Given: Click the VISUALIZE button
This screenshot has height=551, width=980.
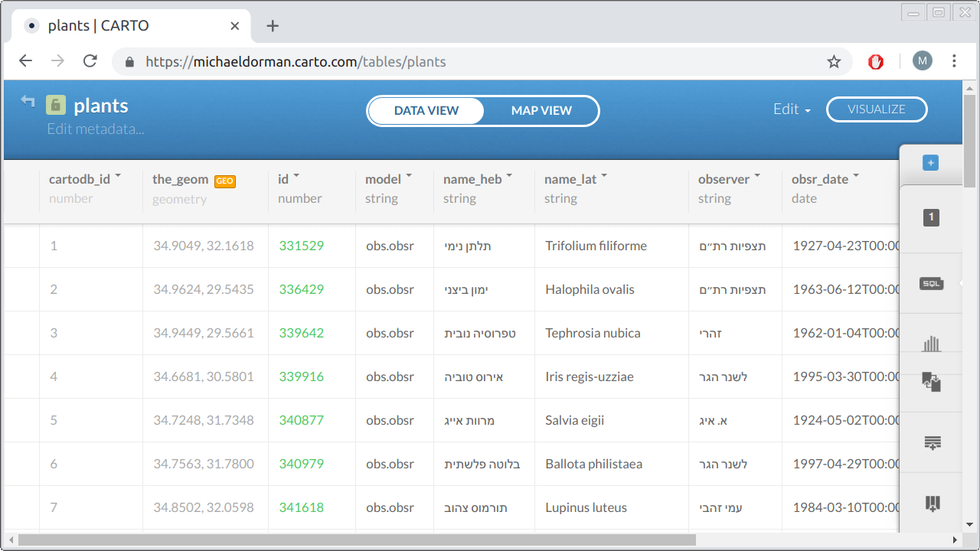Looking at the screenshot, I should (877, 109).
